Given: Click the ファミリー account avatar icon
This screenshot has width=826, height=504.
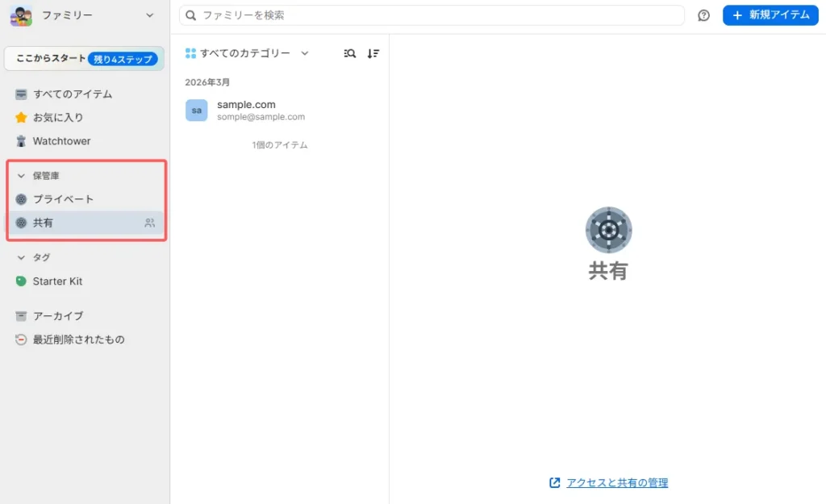Looking at the screenshot, I should 21,15.
